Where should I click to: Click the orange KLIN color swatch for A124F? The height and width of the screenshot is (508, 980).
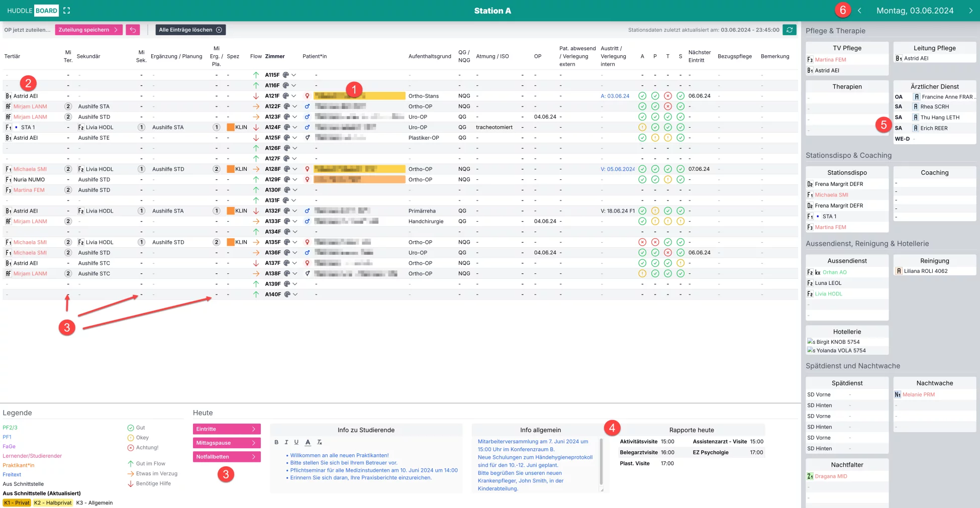tap(231, 127)
